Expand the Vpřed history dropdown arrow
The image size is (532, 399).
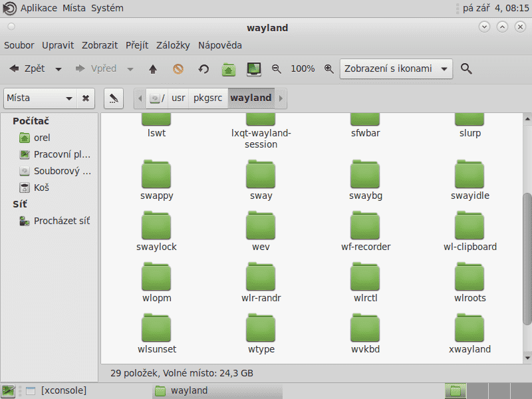pos(130,69)
